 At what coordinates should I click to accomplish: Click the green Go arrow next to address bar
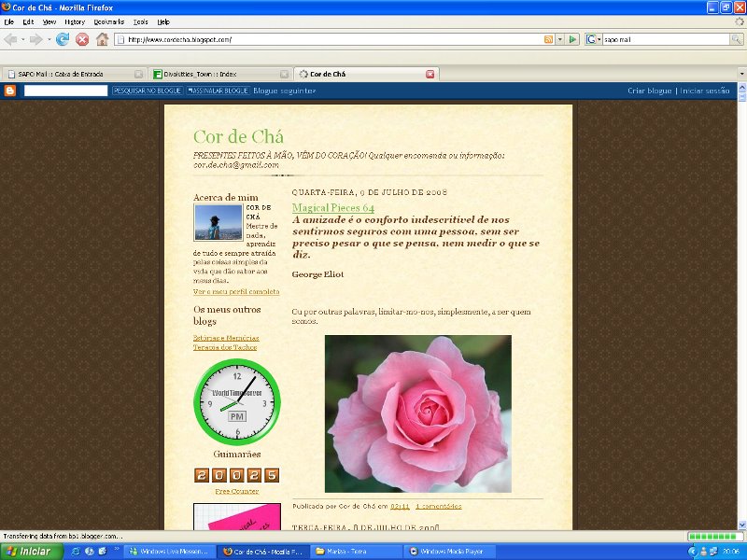tap(573, 39)
